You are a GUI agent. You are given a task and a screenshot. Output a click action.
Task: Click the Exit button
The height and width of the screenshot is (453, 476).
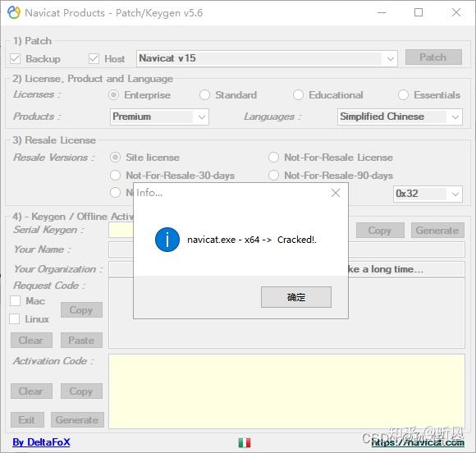coord(27,419)
